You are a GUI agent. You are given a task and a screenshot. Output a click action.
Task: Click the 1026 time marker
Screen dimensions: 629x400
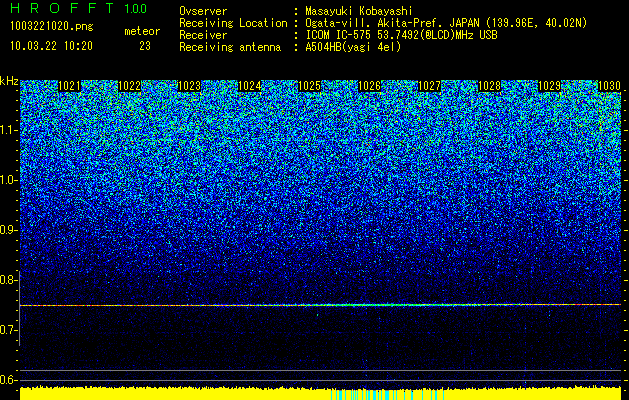tap(369, 86)
